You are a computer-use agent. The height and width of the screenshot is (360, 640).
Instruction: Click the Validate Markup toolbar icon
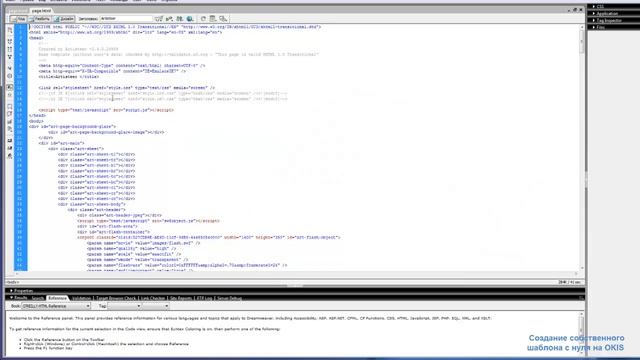[169, 19]
